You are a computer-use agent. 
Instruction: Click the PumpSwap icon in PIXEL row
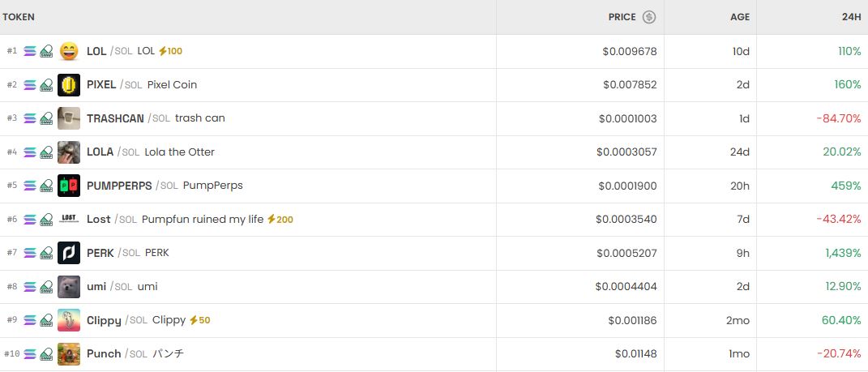(46, 85)
